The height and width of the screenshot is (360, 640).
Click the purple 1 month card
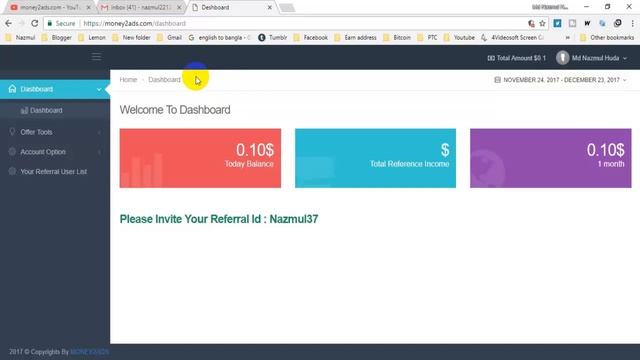(551, 158)
